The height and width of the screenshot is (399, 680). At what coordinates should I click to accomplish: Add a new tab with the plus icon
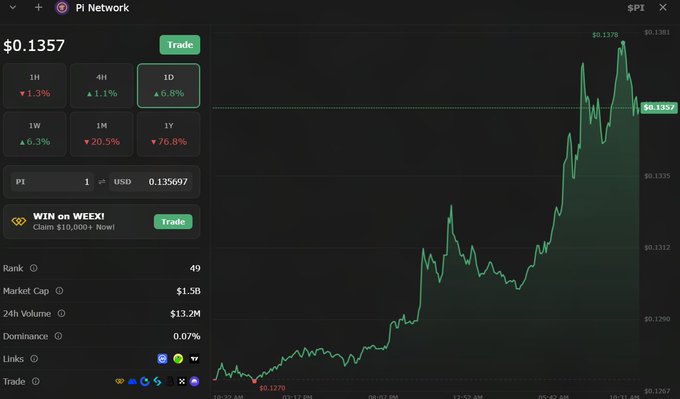(38, 7)
